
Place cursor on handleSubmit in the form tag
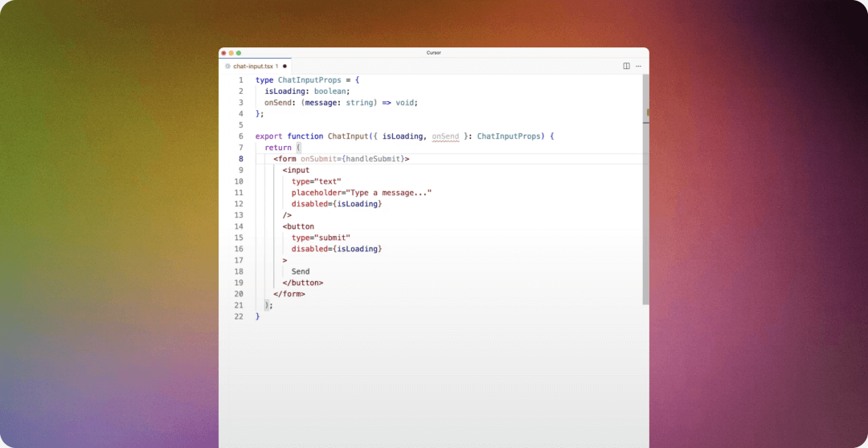[x=375, y=159]
